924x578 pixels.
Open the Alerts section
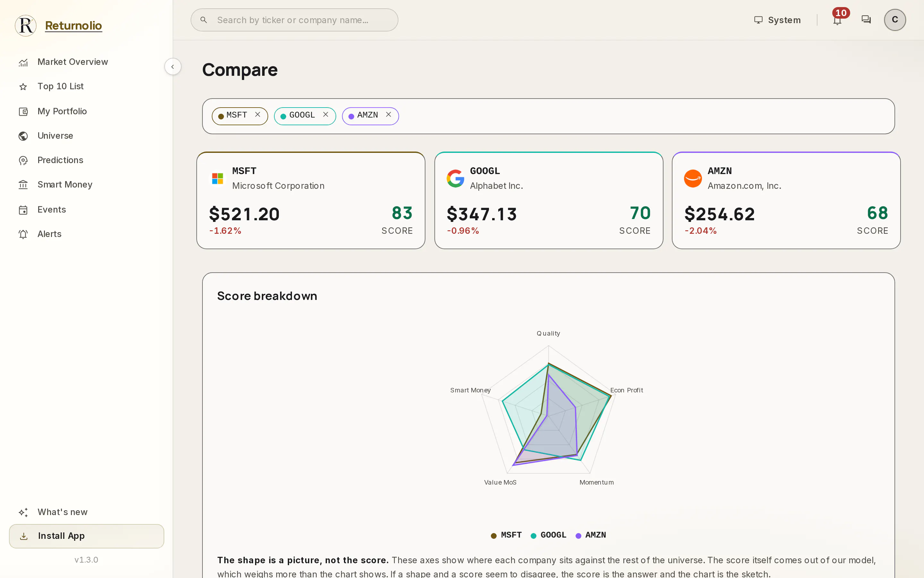[x=86, y=234]
